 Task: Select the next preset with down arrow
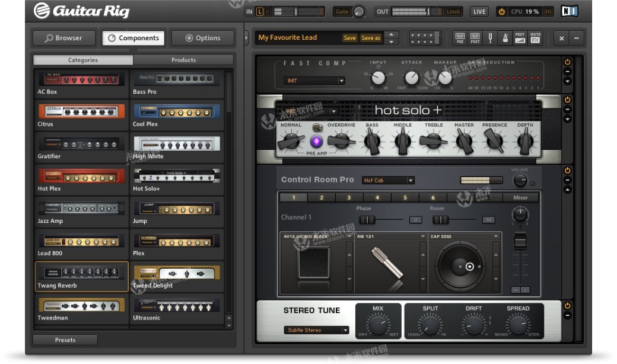(x=391, y=41)
